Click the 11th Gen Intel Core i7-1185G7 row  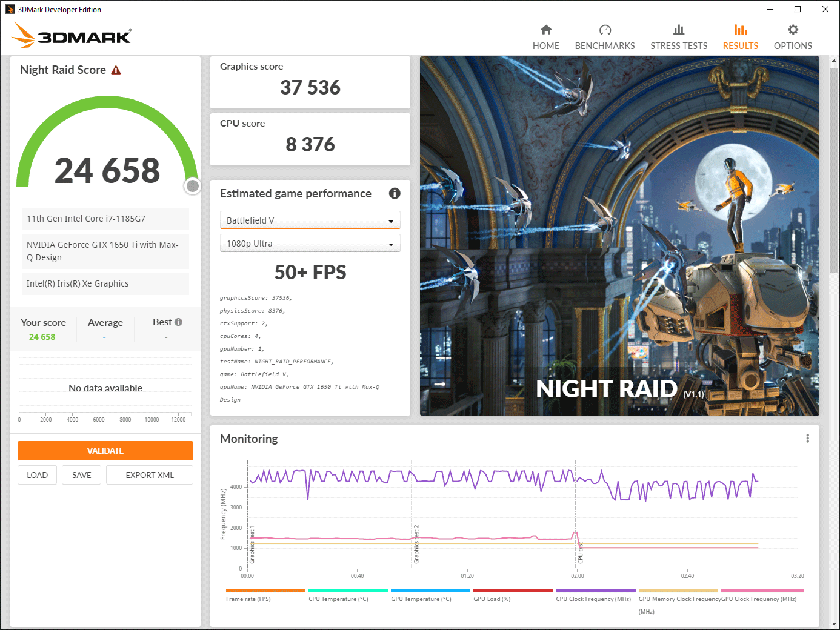[105, 219]
